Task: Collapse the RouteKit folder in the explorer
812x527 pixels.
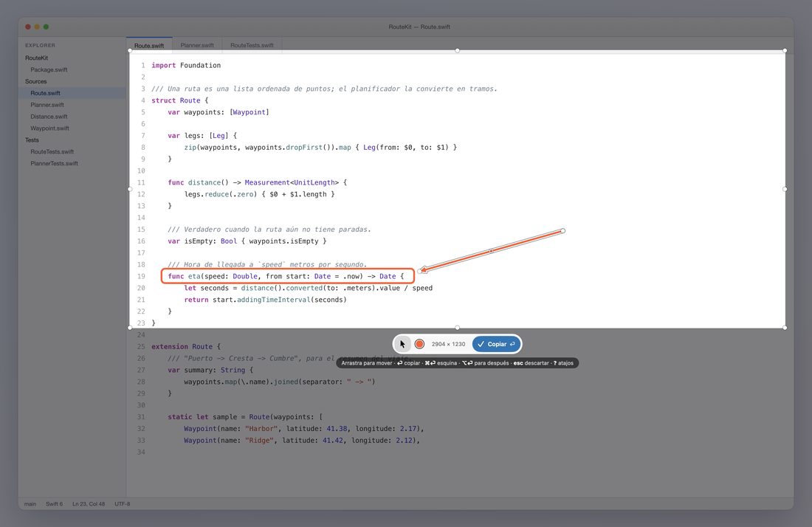Action: click(37, 58)
